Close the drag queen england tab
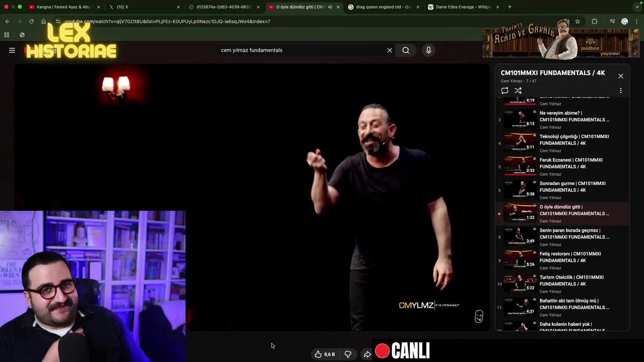The width and height of the screenshot is (644, 362). (x=418, y=7)
